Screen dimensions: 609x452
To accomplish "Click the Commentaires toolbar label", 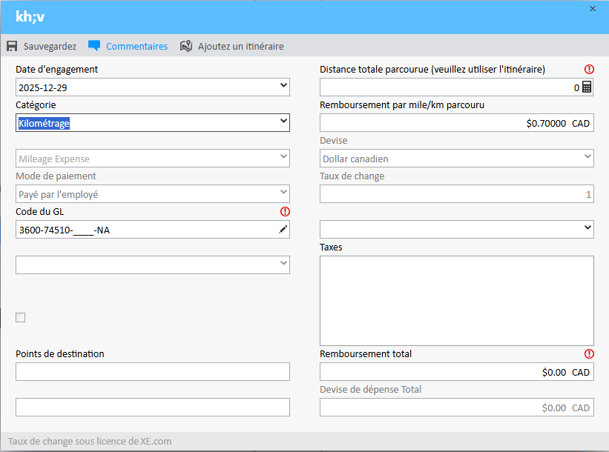I will (137, 46).
